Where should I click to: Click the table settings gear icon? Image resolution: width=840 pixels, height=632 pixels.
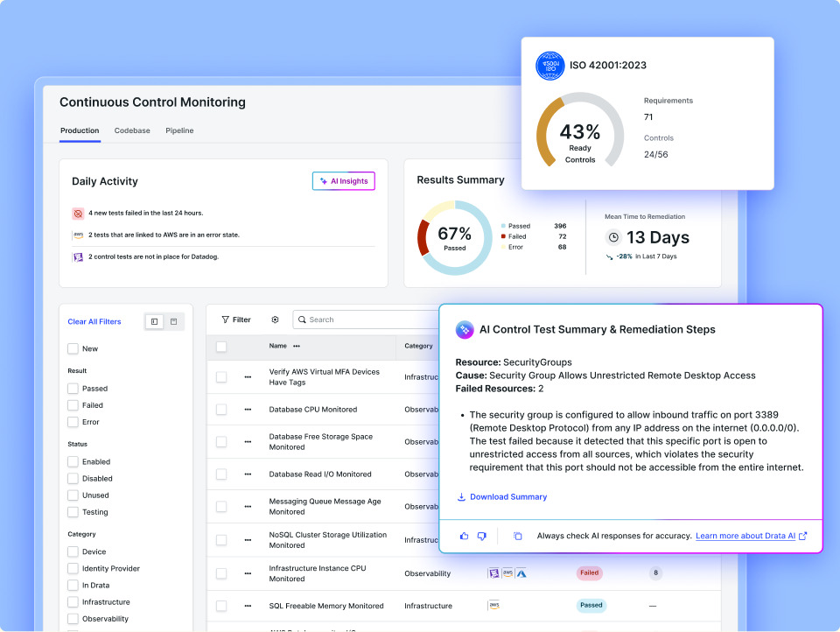(275, 320)
